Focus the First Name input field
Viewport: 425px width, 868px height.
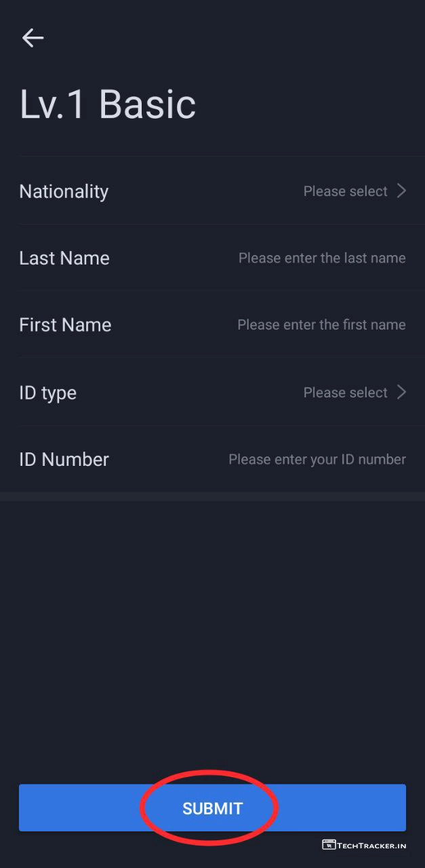pos(321,325)
